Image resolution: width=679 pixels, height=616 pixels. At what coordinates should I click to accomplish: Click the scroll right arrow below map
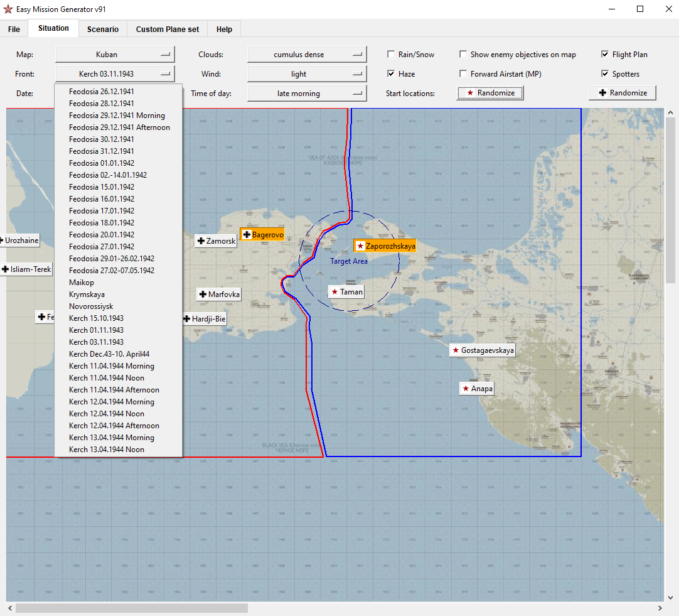tap(660, 608)
